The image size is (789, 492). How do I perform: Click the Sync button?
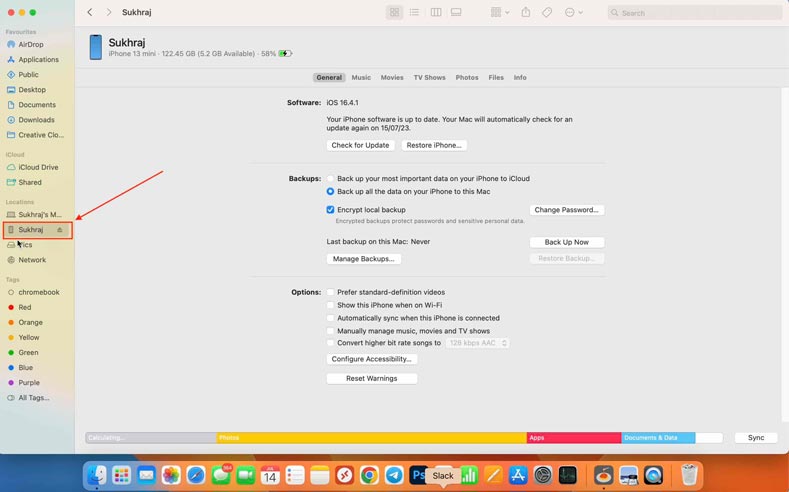pos(756,438)
